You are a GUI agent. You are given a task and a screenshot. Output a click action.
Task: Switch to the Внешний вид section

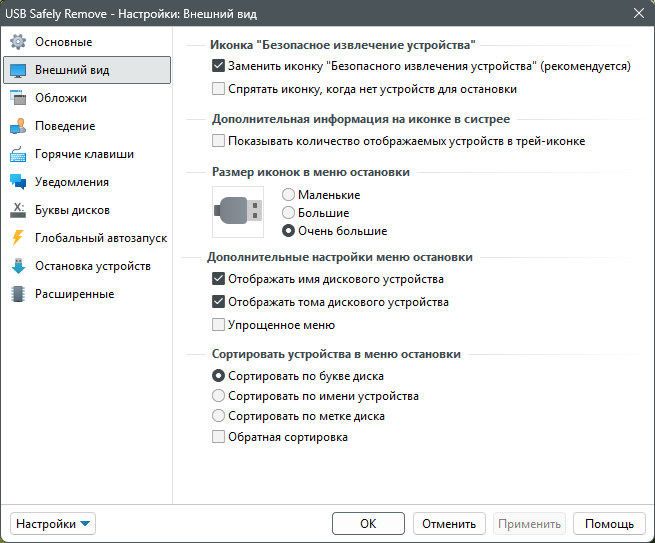click(86, 70)
